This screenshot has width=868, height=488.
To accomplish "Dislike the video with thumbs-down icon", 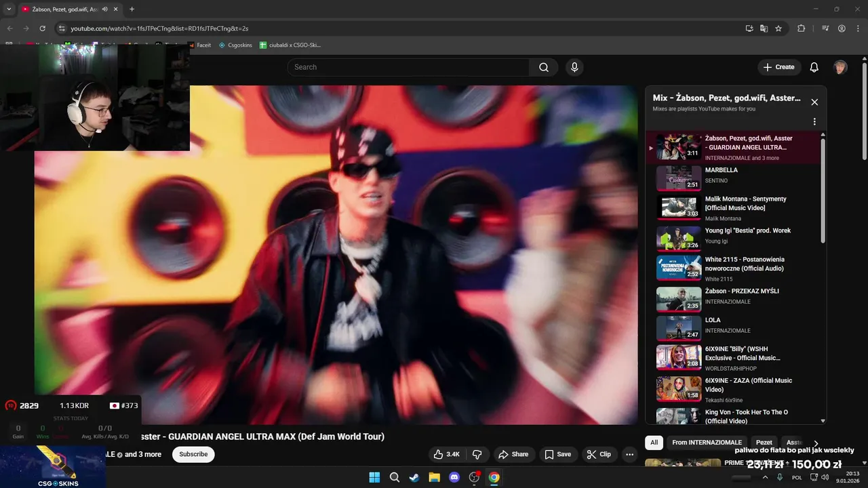I will click(x=477, y=454).
